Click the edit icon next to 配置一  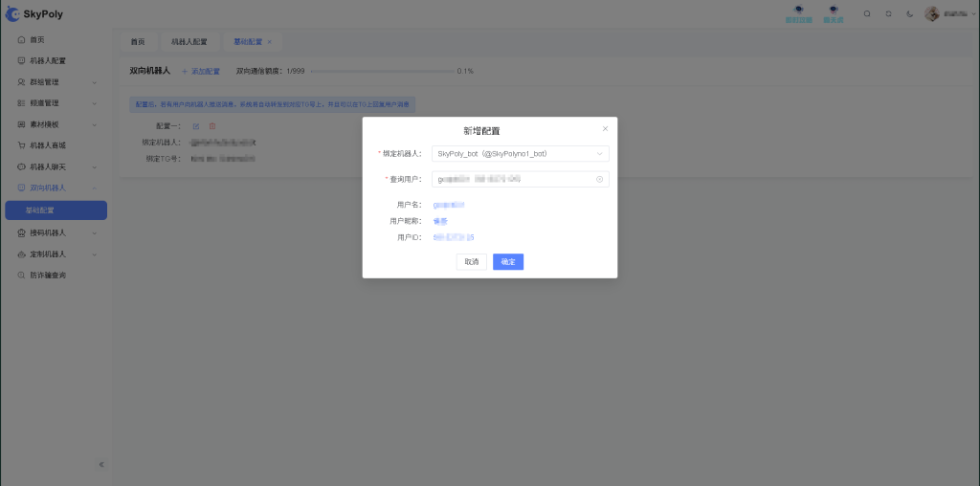(196, 126)
